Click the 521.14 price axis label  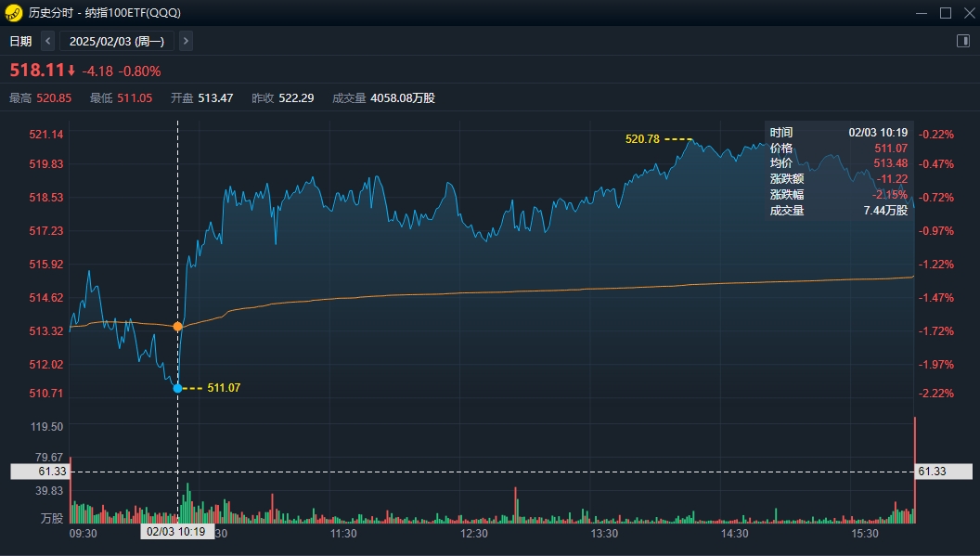(x=46, y=135)
